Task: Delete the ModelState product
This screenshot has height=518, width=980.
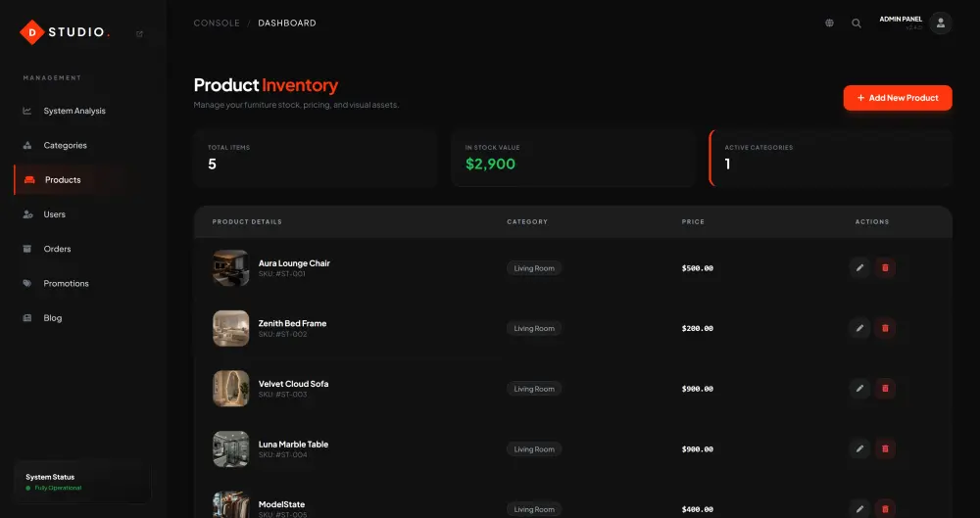Action: [885, 508]
